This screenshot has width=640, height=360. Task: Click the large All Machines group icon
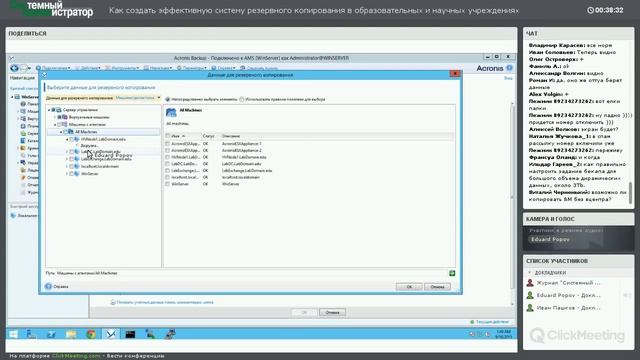click(171, 112)
